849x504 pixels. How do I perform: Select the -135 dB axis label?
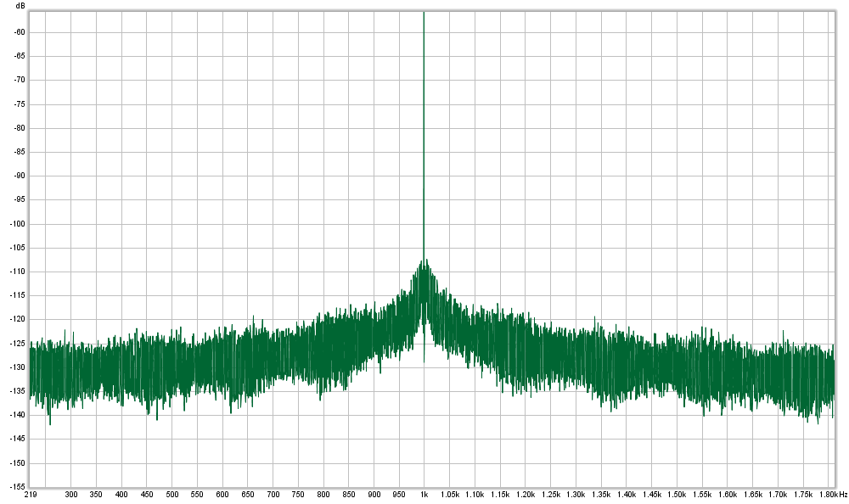tap(18, 391)
